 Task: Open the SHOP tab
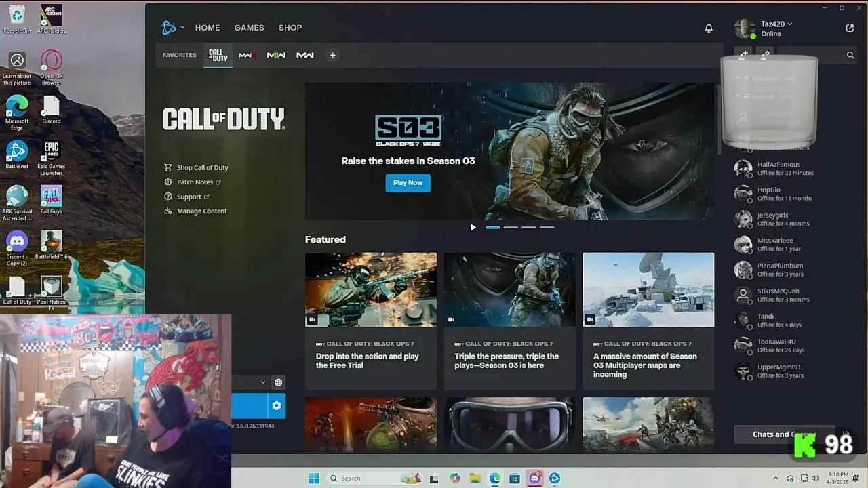pyautogui.click(x=290, y=28)
